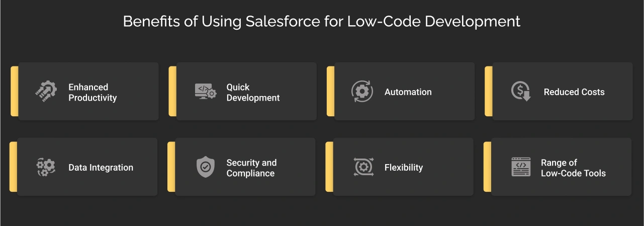The image size is (644, 226).
Task: Select the 'Reduced Costs' label
Action: pos(574,92)
